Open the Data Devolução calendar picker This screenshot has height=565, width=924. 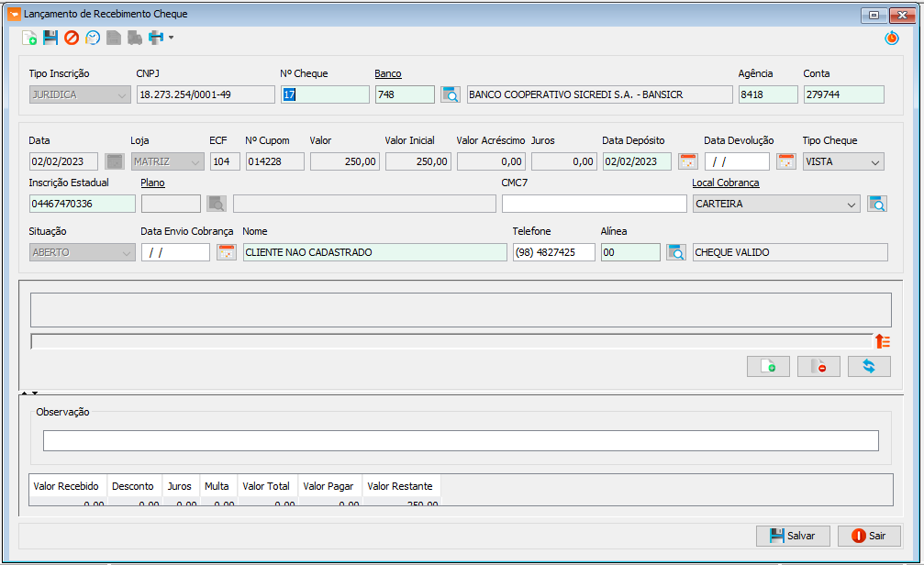pos(786,161)
